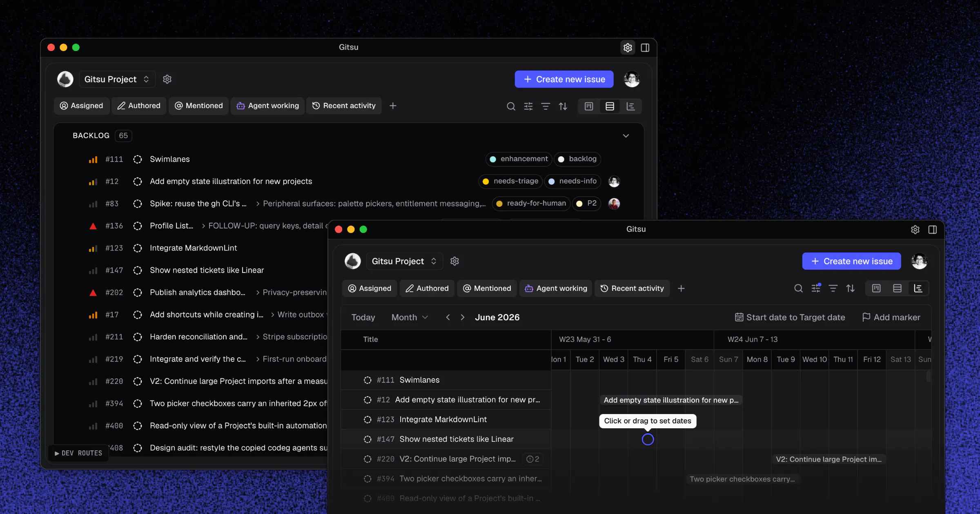This screenshot has width=980, height=514.
Task: Toggle sidebar panel icon in back window title bar
Action: (x=645, y=47)
